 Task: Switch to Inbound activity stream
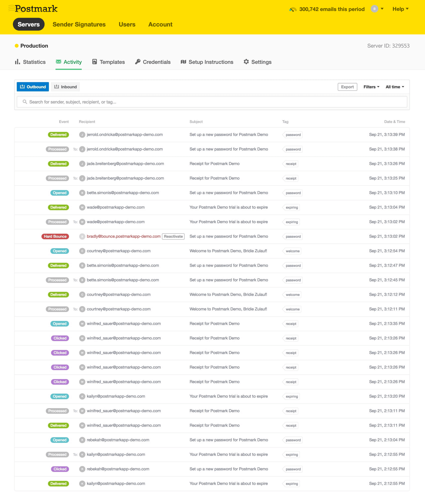click(66, 87)
